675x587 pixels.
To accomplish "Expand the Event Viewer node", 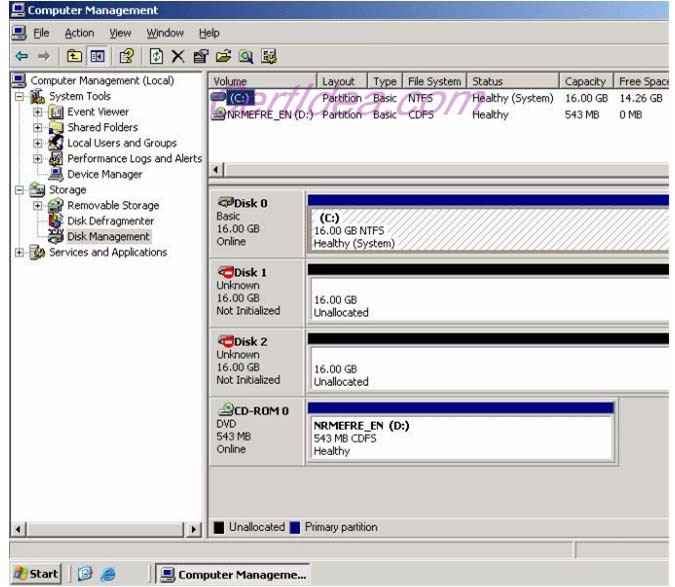I will 38,112.
